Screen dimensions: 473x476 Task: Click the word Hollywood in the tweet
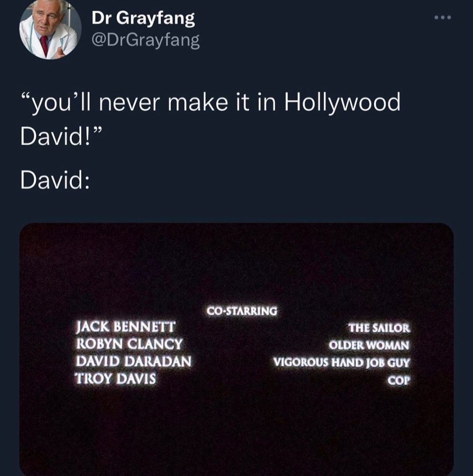click(342, 102)
